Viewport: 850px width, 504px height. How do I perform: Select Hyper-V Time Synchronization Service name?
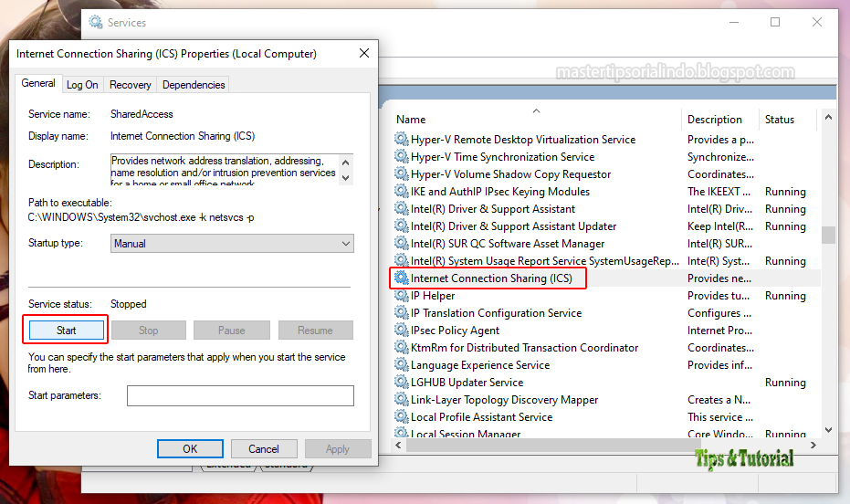coord(502,157)
